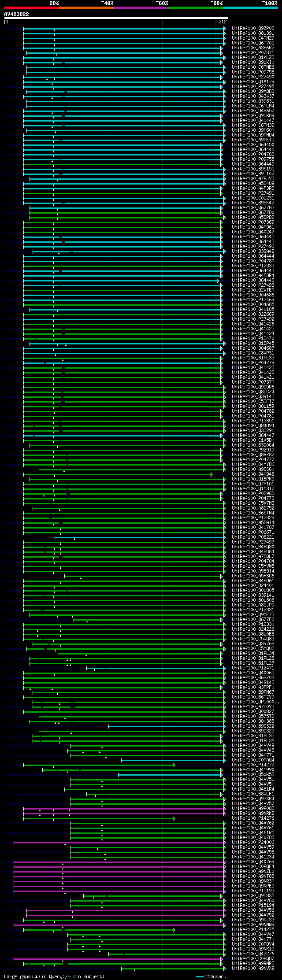This screenshot has height=980, width=282.
Task: Open hit UniRef100_Q6T705
Action: [x=253, y=43]
